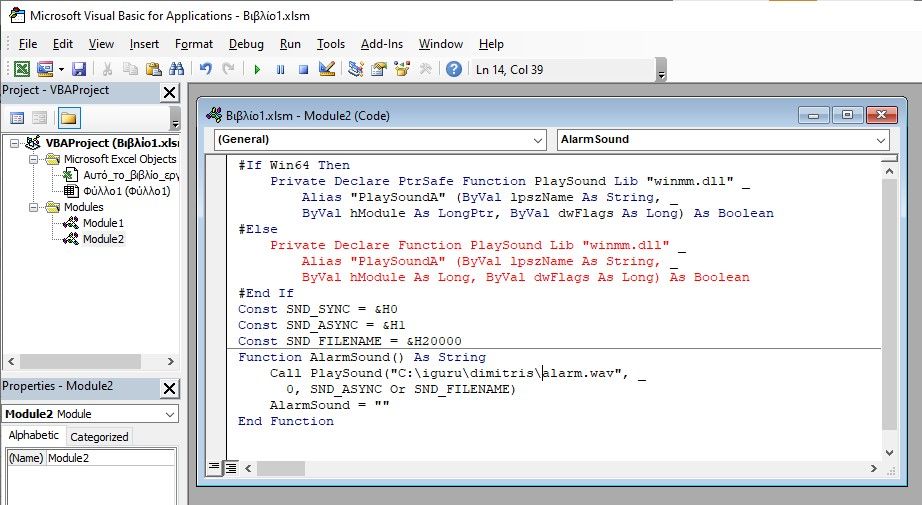Image resolution: width=922 pixels, height=505 pixels.
Task: Click code window scroll down arrow
Action: click(889, 453)
